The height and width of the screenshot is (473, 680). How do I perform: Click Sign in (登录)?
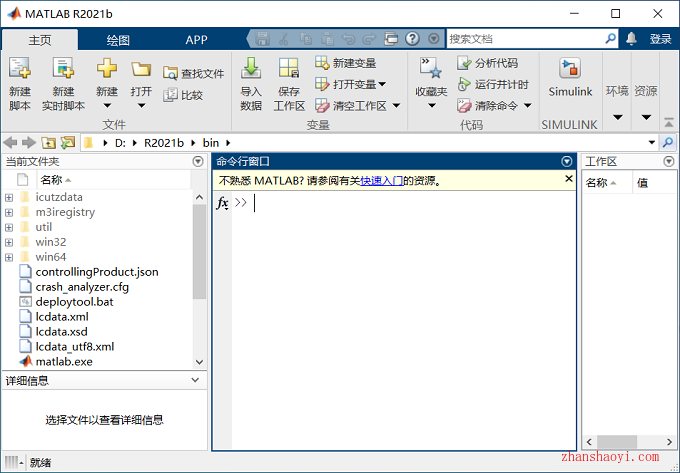[660, 39]
